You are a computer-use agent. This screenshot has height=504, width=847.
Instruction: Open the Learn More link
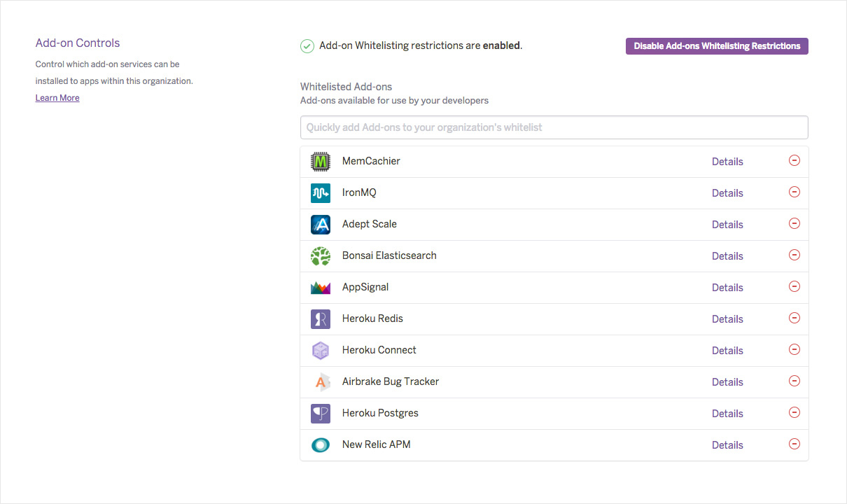57,97
